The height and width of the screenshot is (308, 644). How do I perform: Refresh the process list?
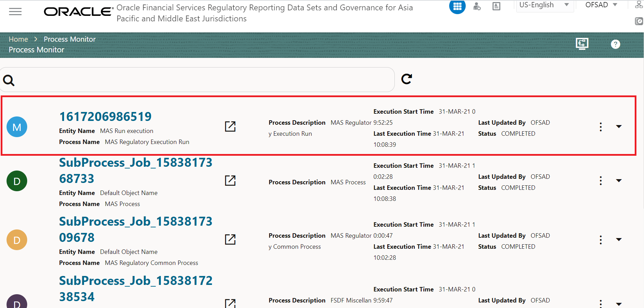tap(407, 79)
